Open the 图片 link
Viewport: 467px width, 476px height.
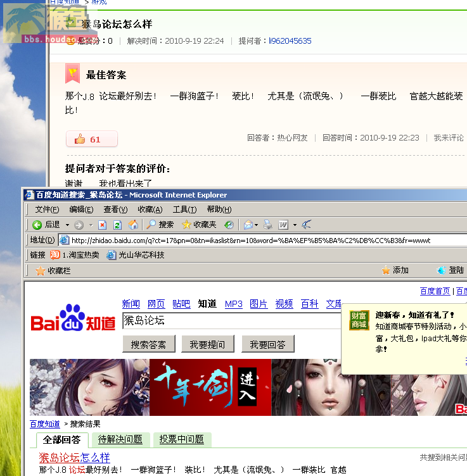pyautogui.click(x=259, y=304)
